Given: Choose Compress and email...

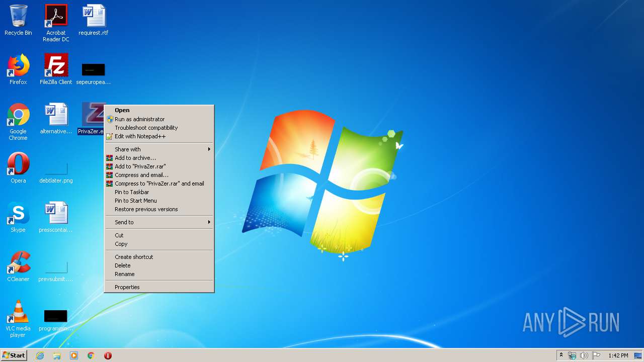Looking at the screenshot, I should pos(159,175).
